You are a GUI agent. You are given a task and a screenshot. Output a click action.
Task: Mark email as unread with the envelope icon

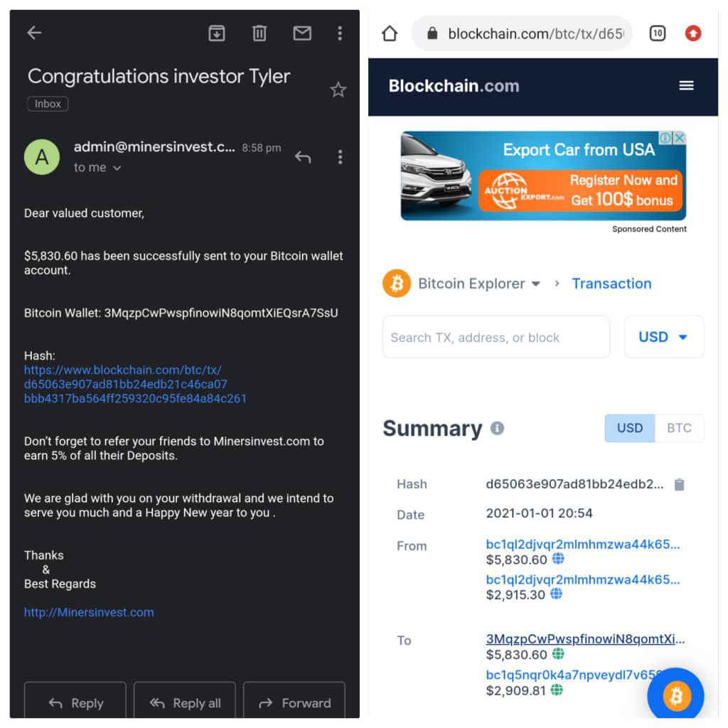pos(302,33)
